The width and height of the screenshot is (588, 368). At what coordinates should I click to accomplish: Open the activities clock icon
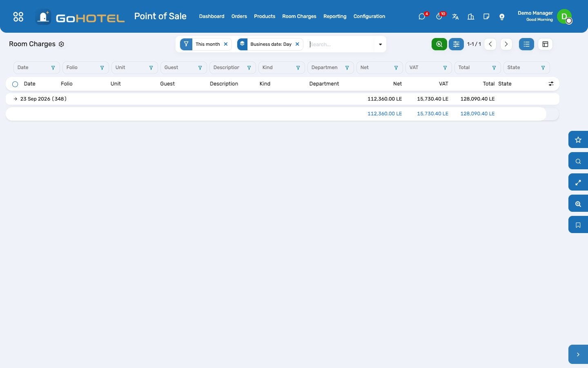click(x=439, y=16)
